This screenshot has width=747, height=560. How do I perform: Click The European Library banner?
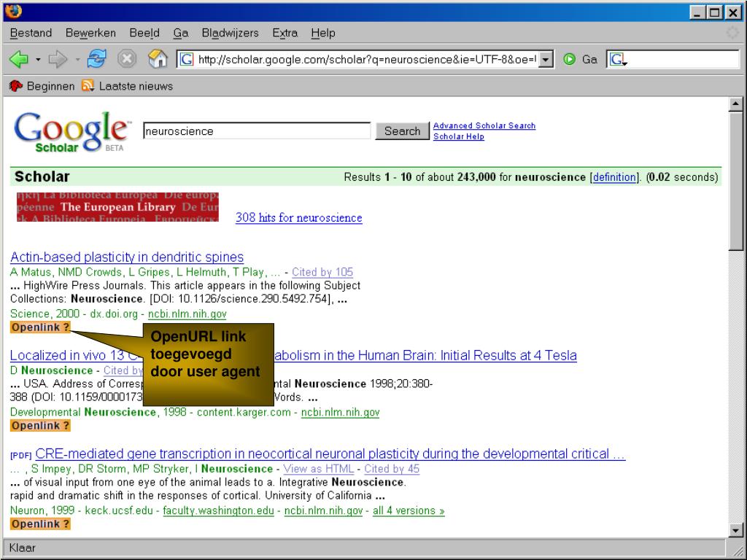coord(117,206)
